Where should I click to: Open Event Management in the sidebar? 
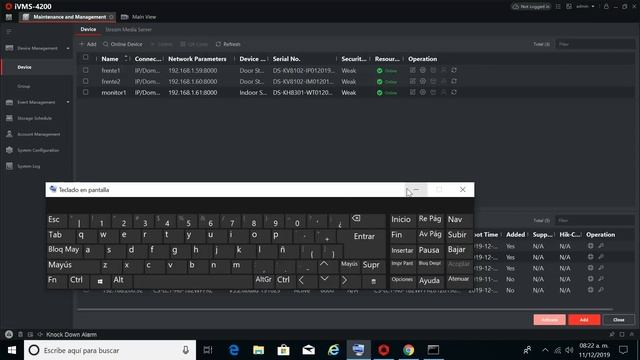click(36, 102)
